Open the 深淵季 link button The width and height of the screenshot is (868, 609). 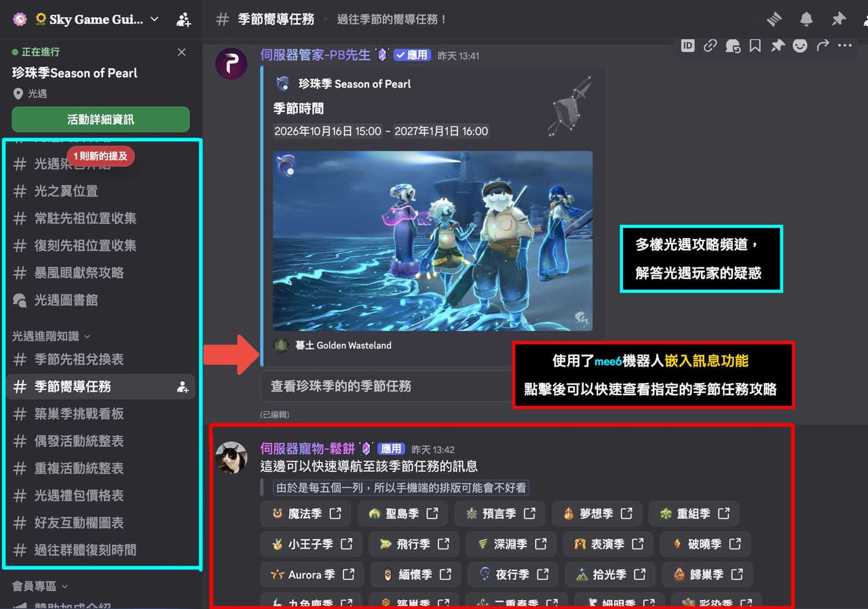511,544
